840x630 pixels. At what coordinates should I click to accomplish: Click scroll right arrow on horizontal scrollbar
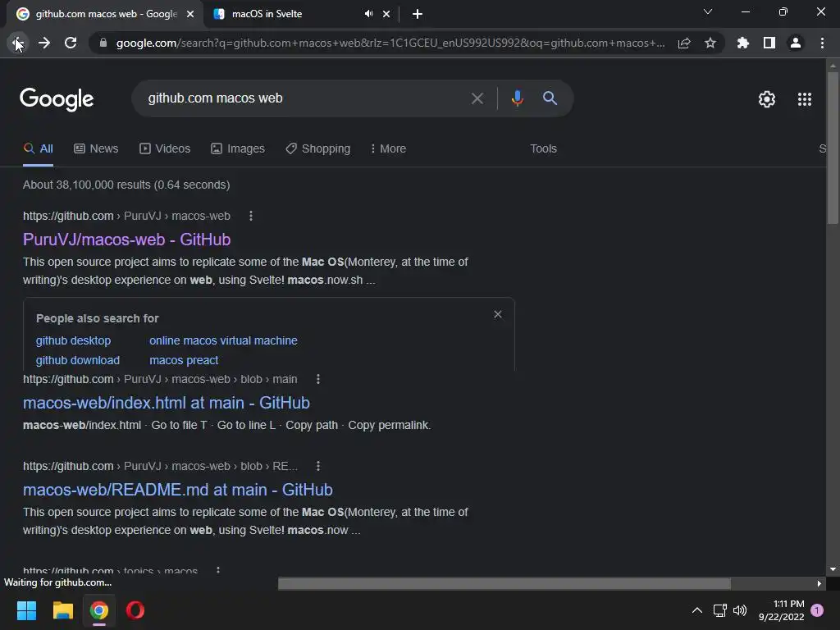click(819, 583)
